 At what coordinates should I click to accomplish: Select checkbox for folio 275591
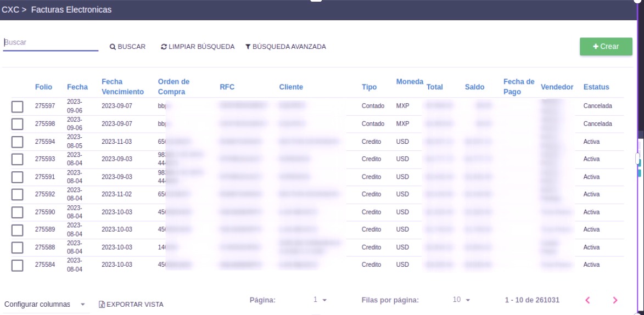point(17,177)
